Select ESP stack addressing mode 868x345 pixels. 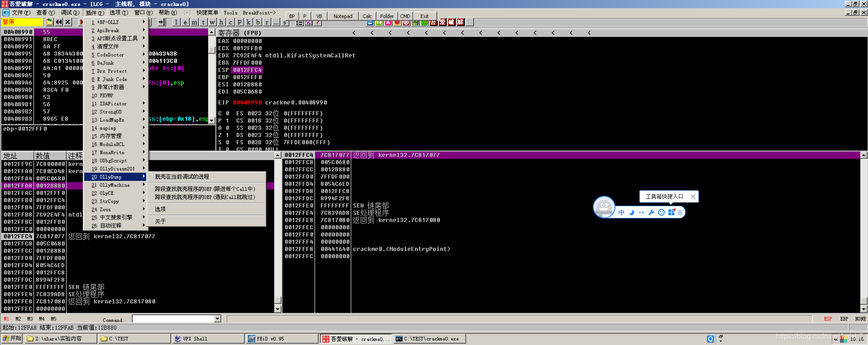[828, 319]
